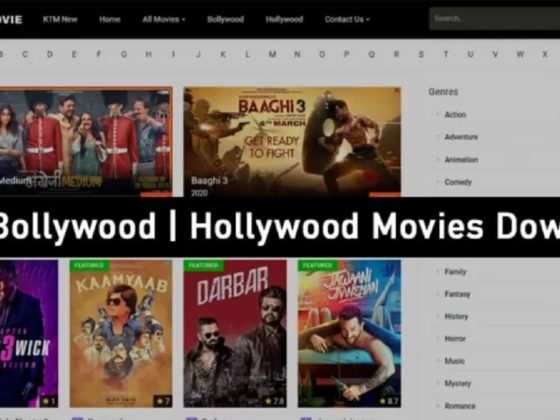Select the Romance genre
Screen dimensions: 560x420
460,406
